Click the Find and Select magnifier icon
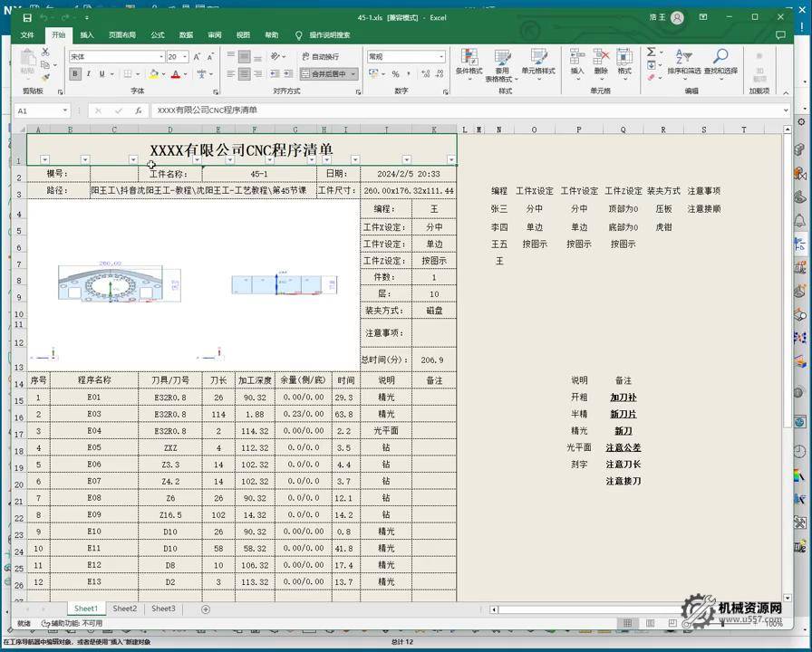 coord(720,60)
